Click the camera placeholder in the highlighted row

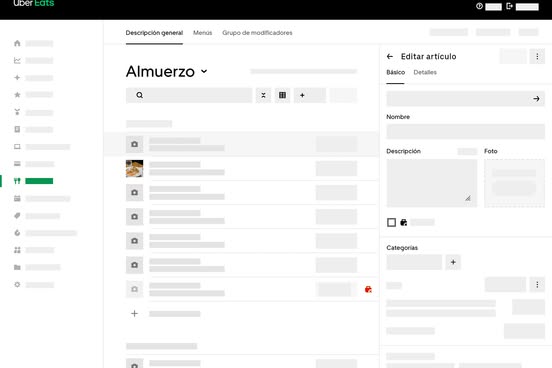tap(134, 144)
